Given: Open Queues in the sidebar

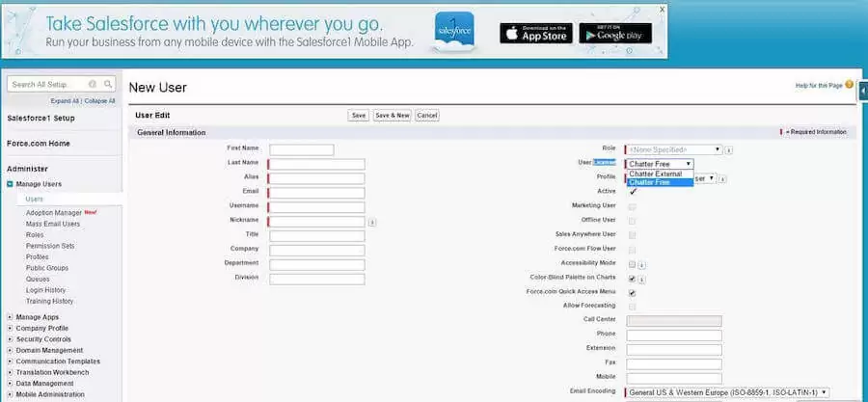Looking at the screenshot, I should (x=38, y=280).
